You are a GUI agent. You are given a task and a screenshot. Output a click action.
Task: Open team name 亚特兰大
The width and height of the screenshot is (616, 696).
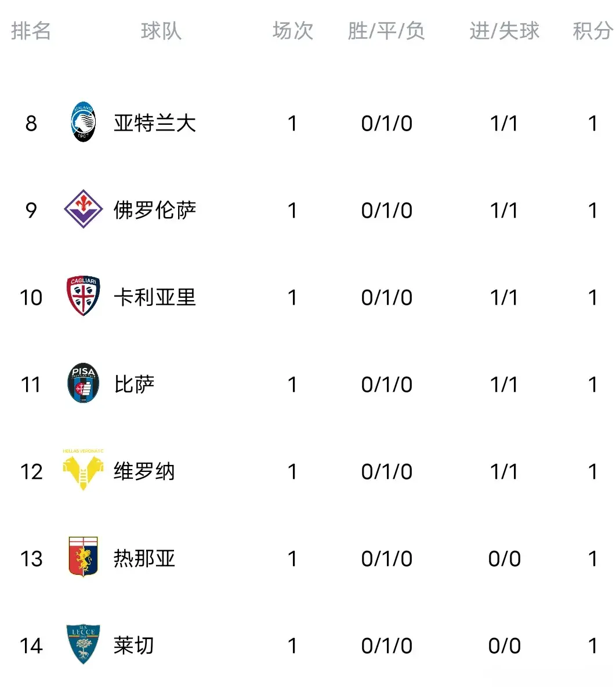click(155, 123)
